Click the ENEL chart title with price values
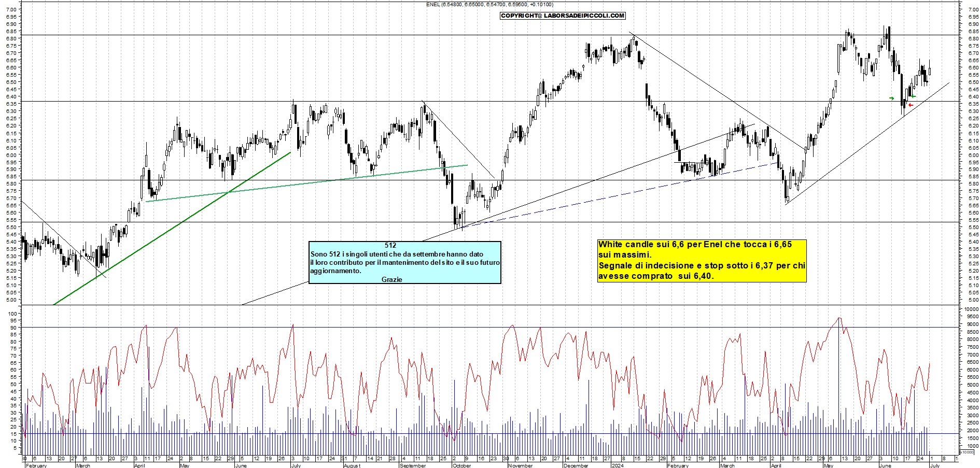This screenshot has height=468, width=980. click(x=489, y=4)
